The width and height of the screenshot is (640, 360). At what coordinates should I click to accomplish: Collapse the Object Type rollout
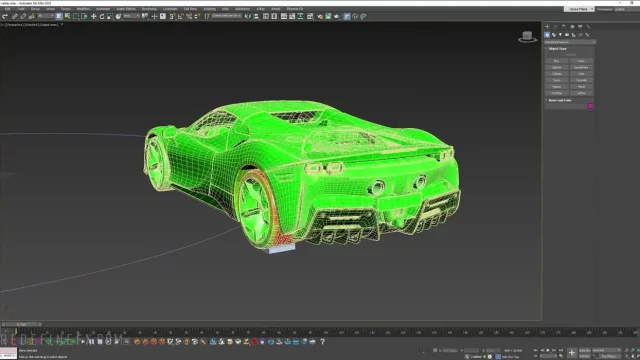click(x=557, y=49)
